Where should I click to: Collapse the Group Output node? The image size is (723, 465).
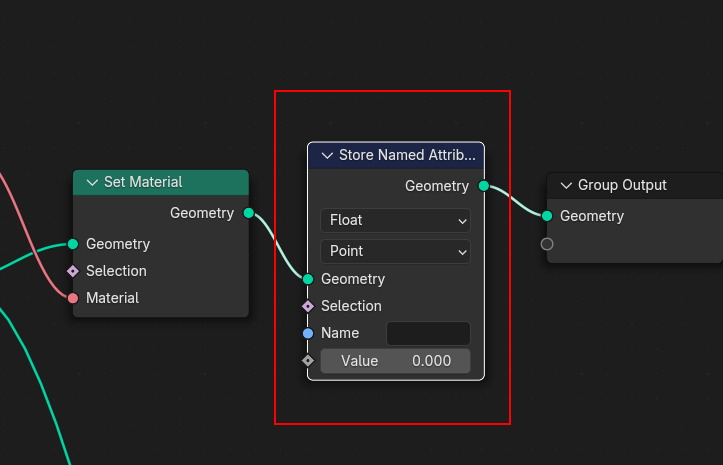[x=566, y=185]
